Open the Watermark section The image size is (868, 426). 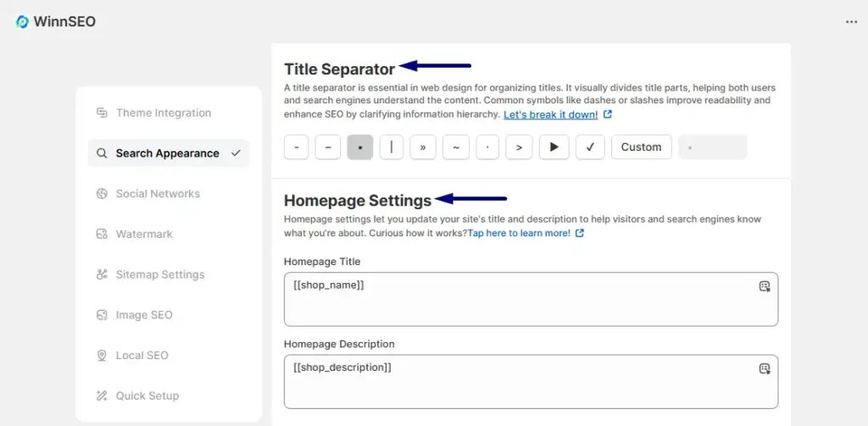169,234
